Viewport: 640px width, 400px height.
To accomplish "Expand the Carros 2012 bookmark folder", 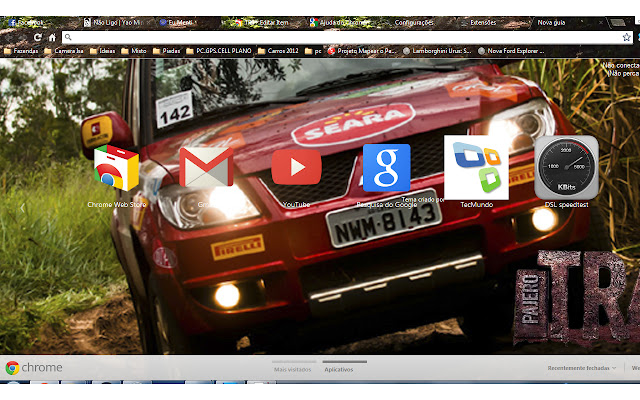I will (x=281, y=49).
